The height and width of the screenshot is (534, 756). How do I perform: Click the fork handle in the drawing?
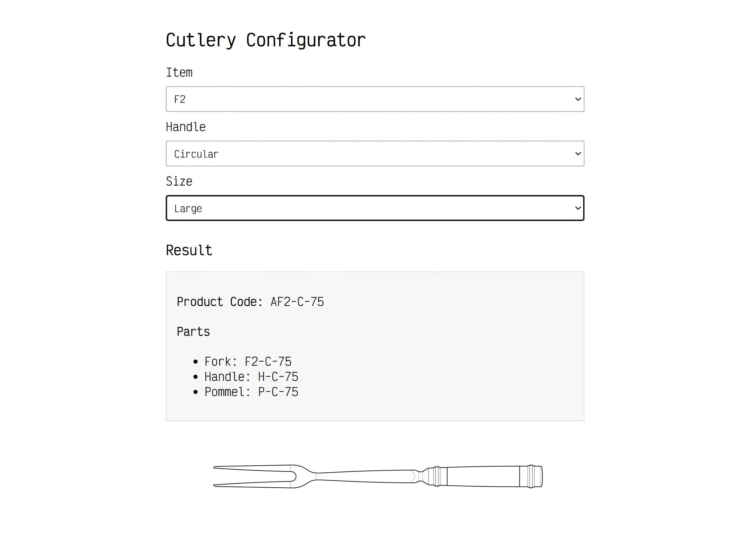(483, 476)
